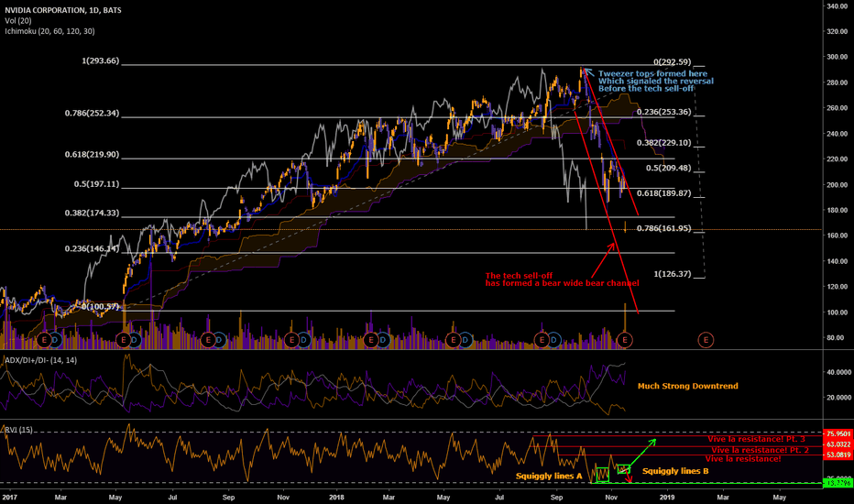Click the 0.618(189.87) retracement label
The height and width of the screenshot is (504, 854).
point(664,193)
